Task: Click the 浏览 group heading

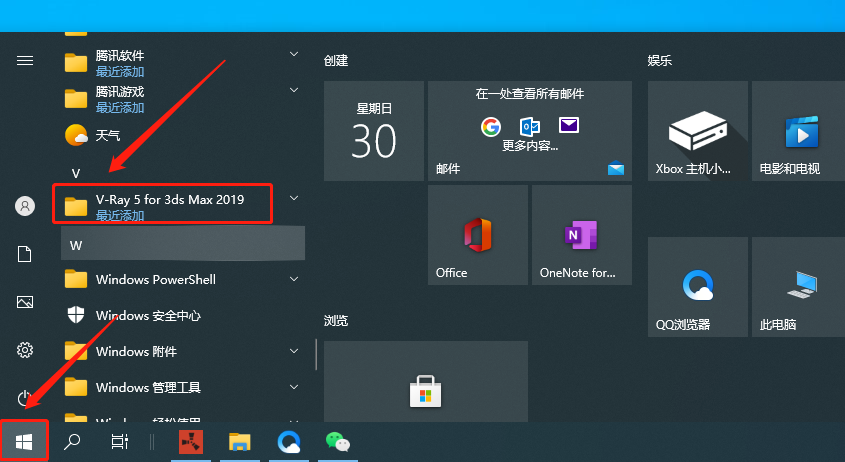Action: [x=336, y=321]
